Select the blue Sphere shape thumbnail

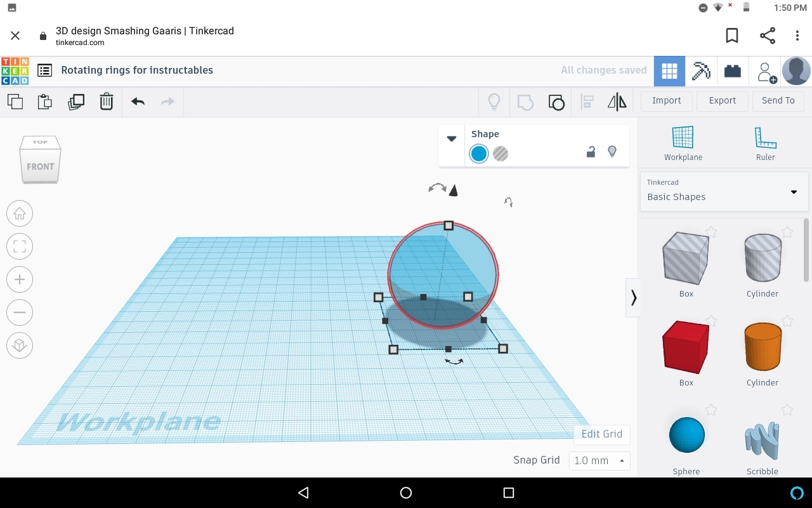pyautogui.click(x=687, y=435)
